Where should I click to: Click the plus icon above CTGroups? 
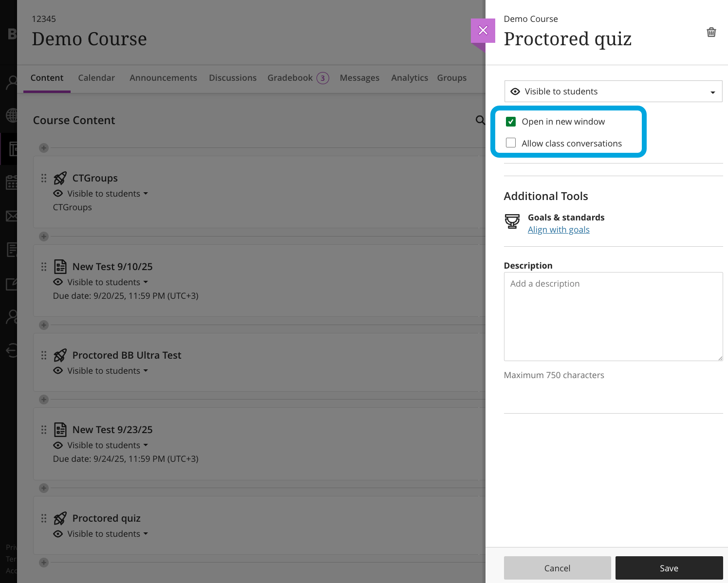[44, 148]
